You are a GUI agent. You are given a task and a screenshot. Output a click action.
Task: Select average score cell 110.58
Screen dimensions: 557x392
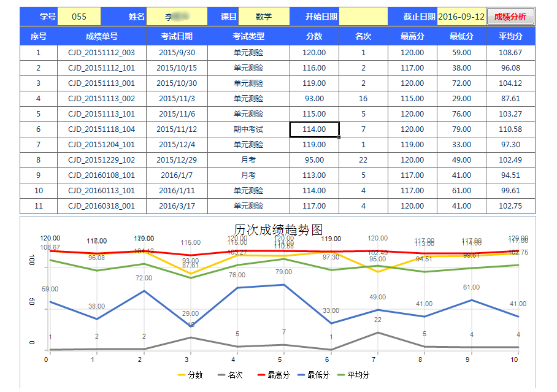point(510,129)
